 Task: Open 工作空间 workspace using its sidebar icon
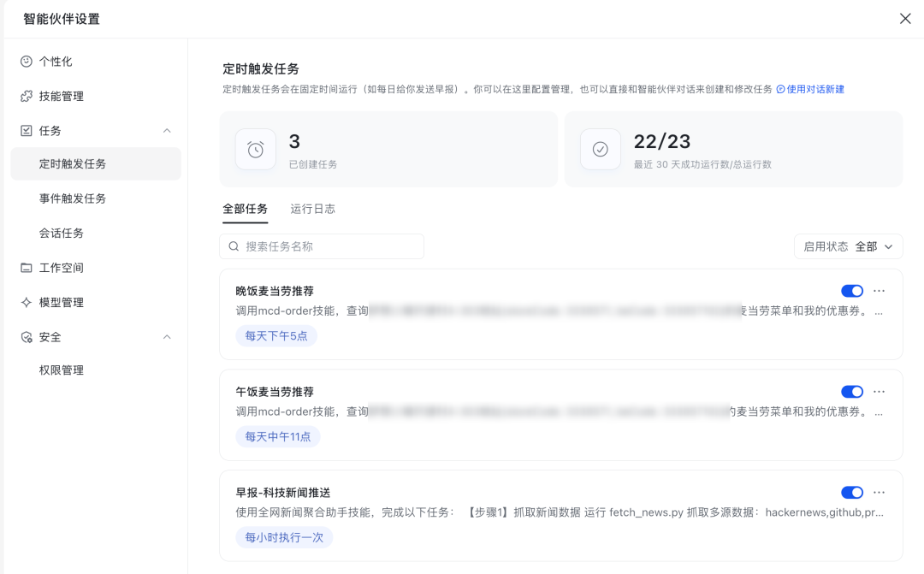[x=27, y=268]
